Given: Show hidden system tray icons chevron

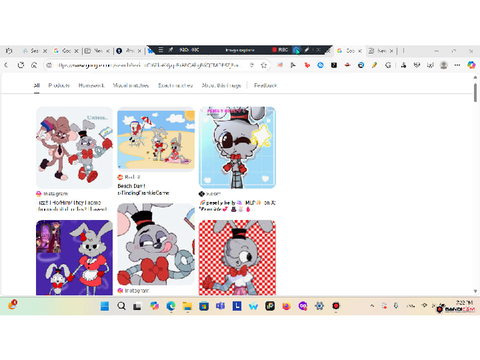Looking at the screenshot, I should point(372,305).
